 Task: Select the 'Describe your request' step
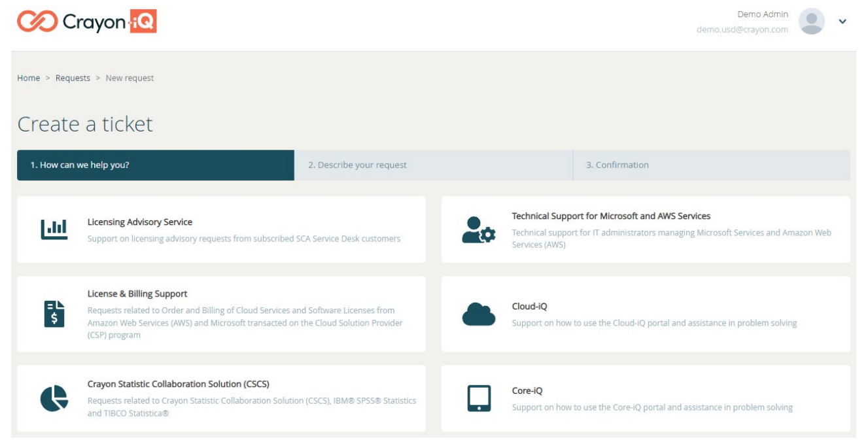[433, 165]
